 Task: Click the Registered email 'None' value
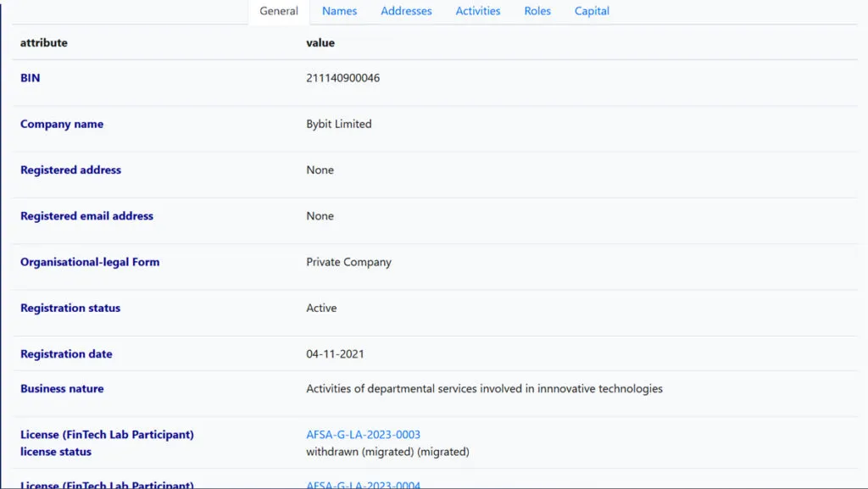[x=320, y=216]
